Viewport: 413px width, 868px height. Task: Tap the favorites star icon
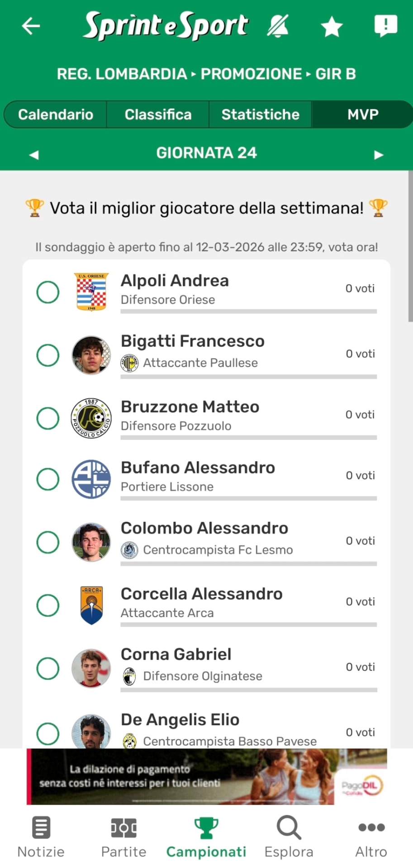click(x=332, y=27)
